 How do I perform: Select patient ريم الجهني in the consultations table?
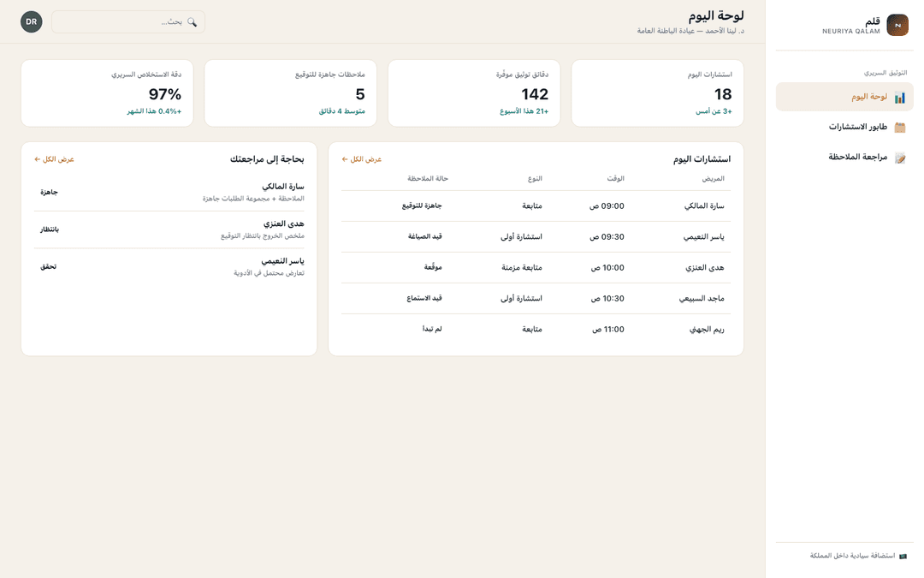pyautogui.click(x=707, y=329)
